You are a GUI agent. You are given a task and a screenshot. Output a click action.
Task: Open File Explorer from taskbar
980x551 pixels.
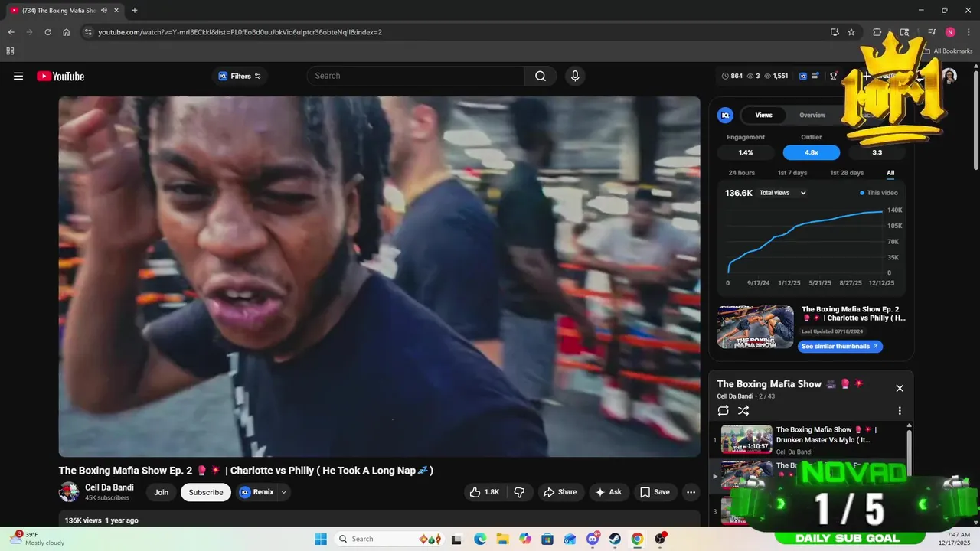coord(502,539)
